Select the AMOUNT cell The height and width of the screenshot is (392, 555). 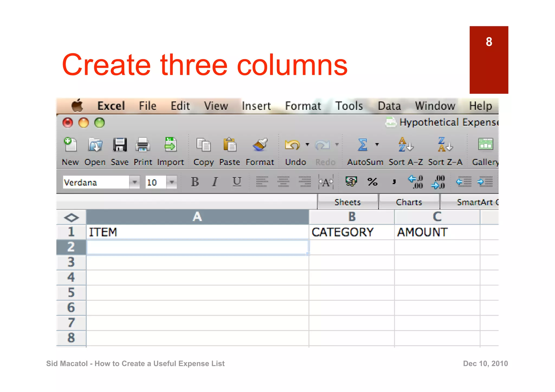tap(437, 232)
